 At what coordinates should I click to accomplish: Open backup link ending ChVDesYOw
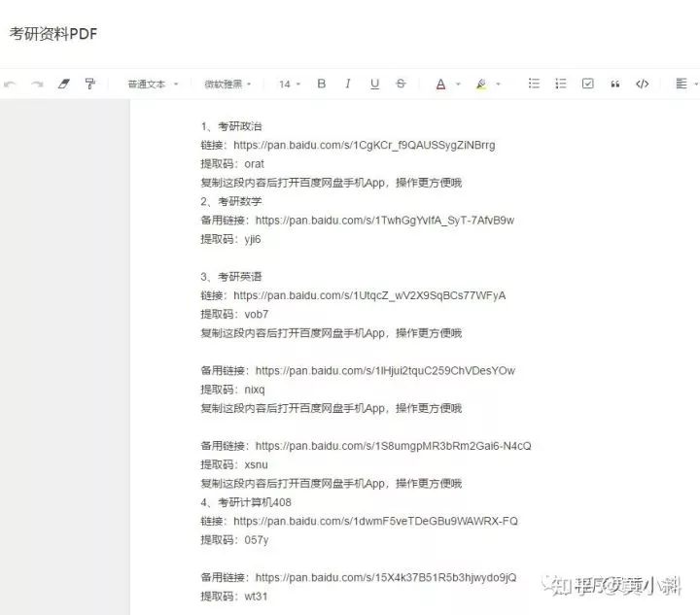[385, 370]
